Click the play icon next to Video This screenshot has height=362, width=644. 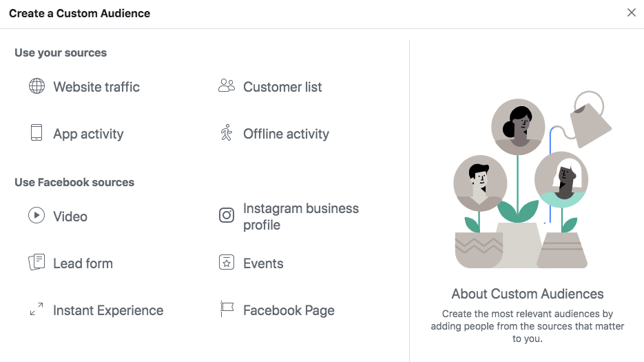tap(37, 216)
